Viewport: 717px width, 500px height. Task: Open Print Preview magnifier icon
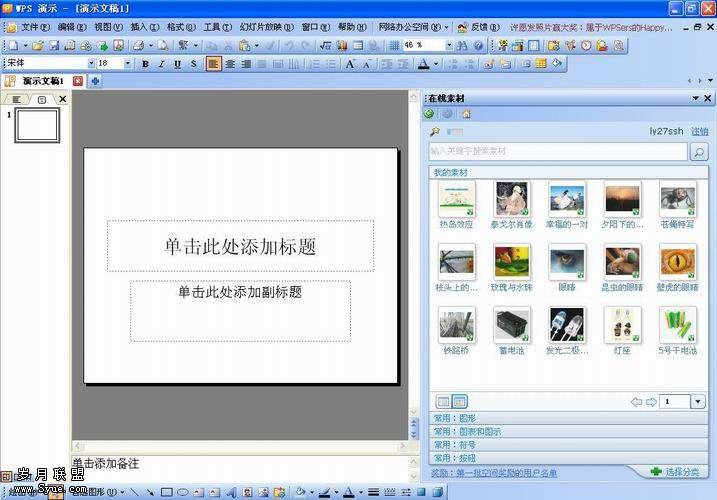coord(162,45)
